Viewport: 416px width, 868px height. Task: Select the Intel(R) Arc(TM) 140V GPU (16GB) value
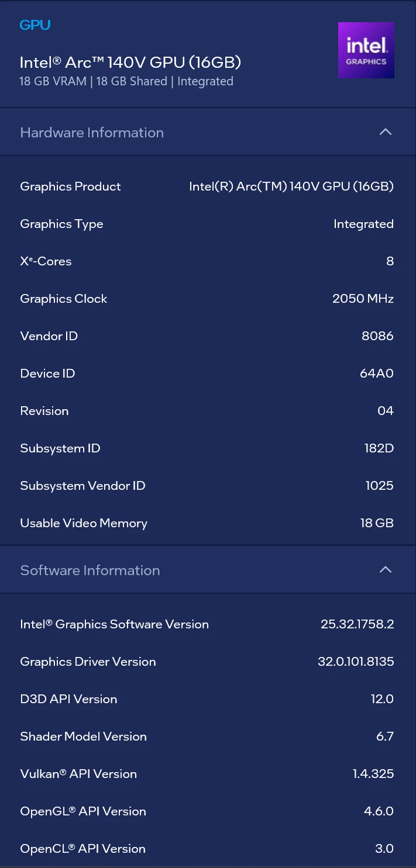pos(291,186)
